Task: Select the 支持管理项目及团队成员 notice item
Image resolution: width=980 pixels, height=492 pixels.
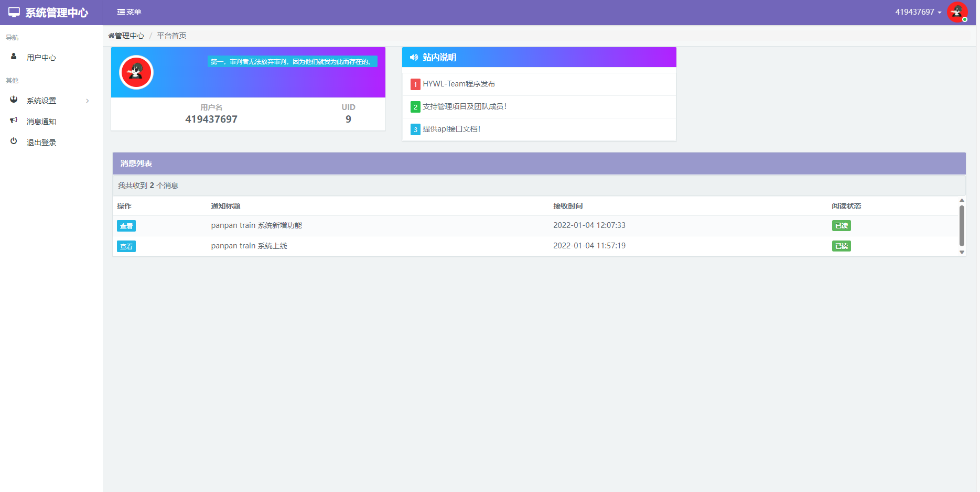Action: 464,106
